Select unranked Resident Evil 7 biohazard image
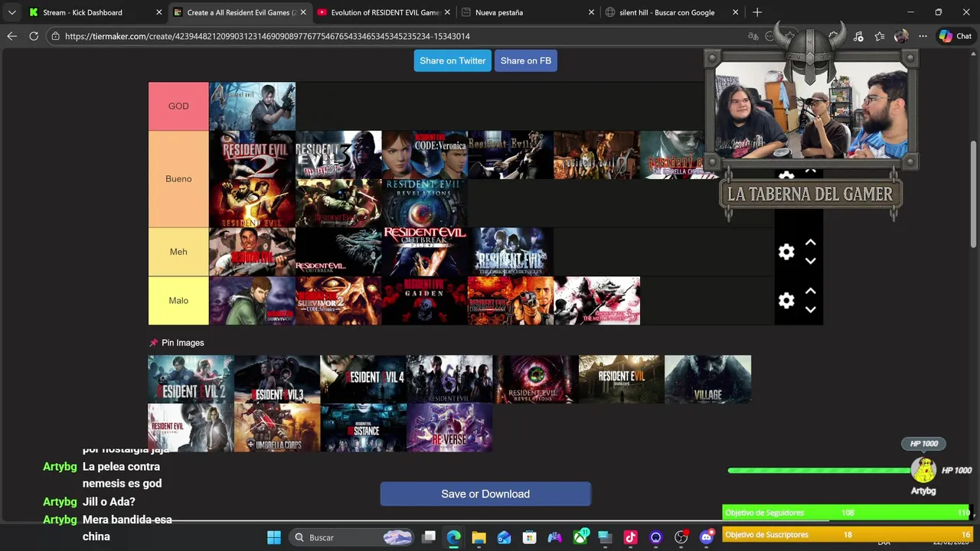Viewport: 980px width, 551px height. [x=622, y=379]
